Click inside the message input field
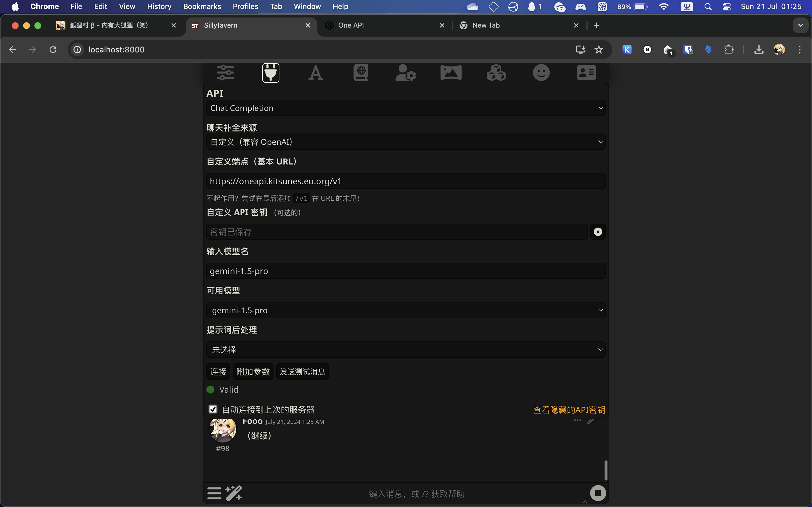 [x=416, y=493]
